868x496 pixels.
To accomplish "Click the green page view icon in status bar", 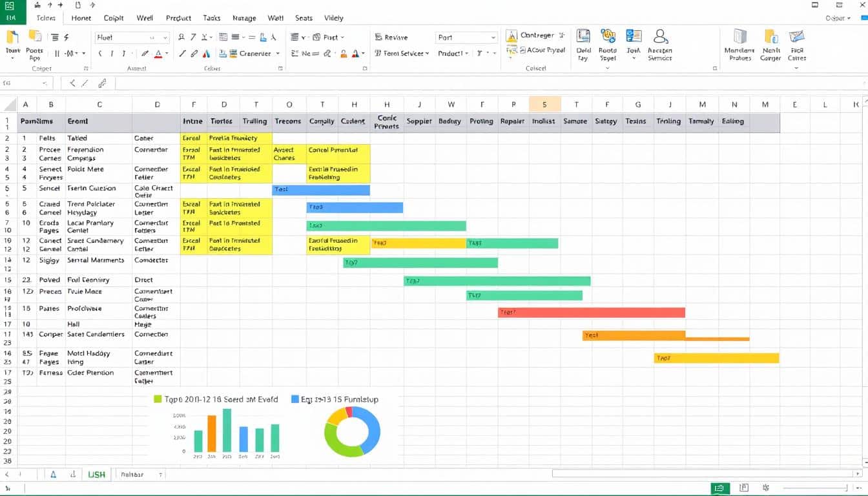I will (720, 488).
